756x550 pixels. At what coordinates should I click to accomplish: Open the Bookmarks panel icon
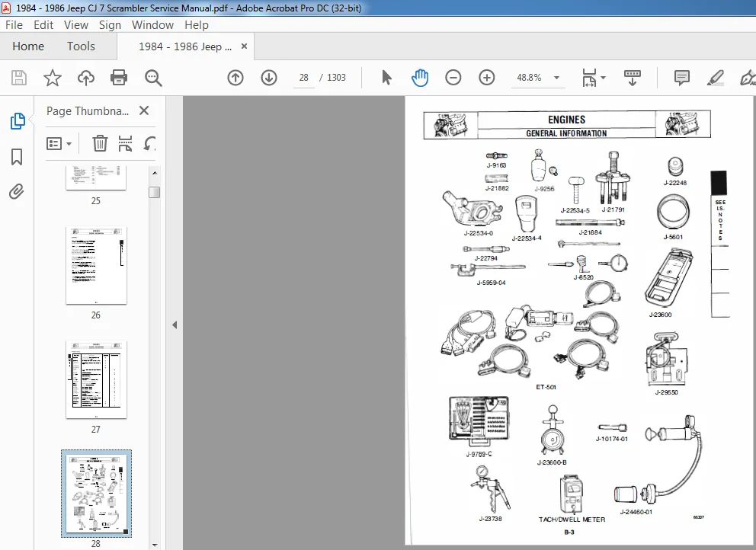[17, 157]
